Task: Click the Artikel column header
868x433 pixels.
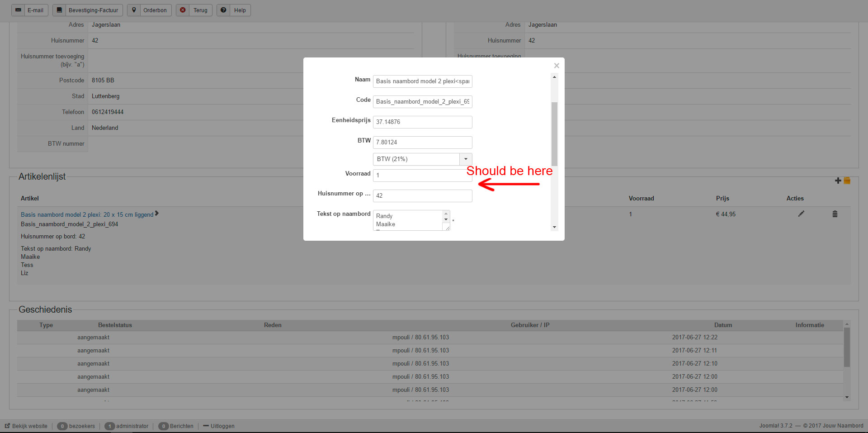Action: coord(30,199)
